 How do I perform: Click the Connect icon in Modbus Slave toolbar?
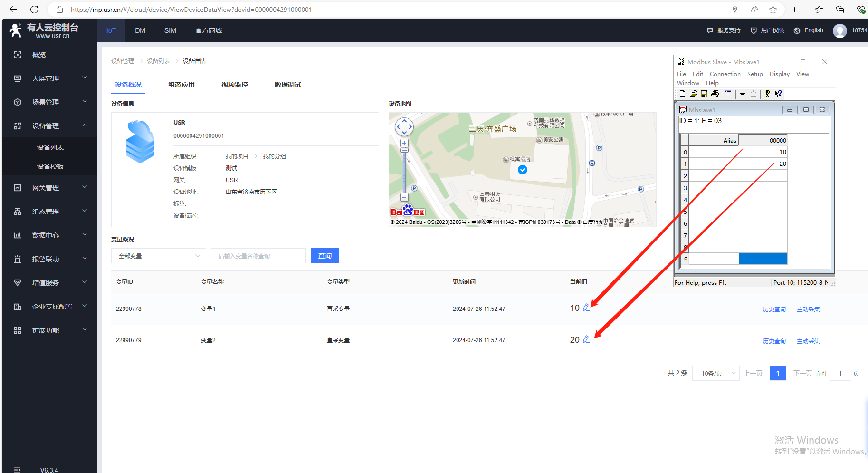pyautogui.click(x=742, y=94)
